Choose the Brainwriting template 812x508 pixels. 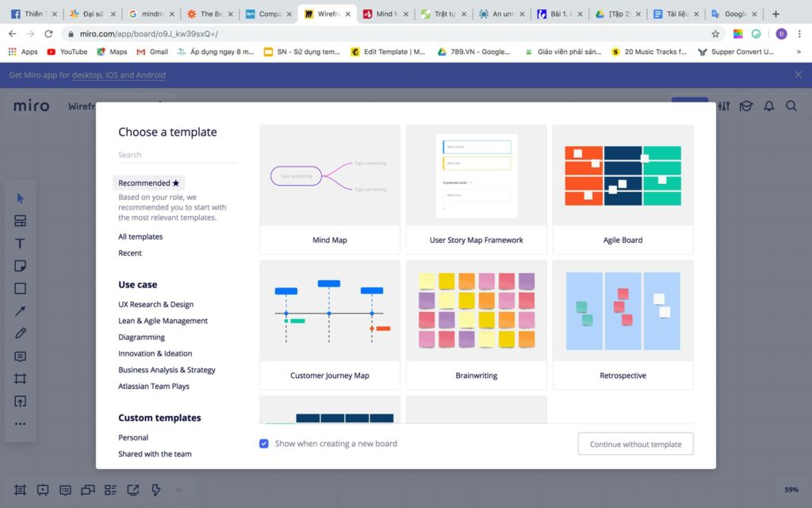click(477, 325)
